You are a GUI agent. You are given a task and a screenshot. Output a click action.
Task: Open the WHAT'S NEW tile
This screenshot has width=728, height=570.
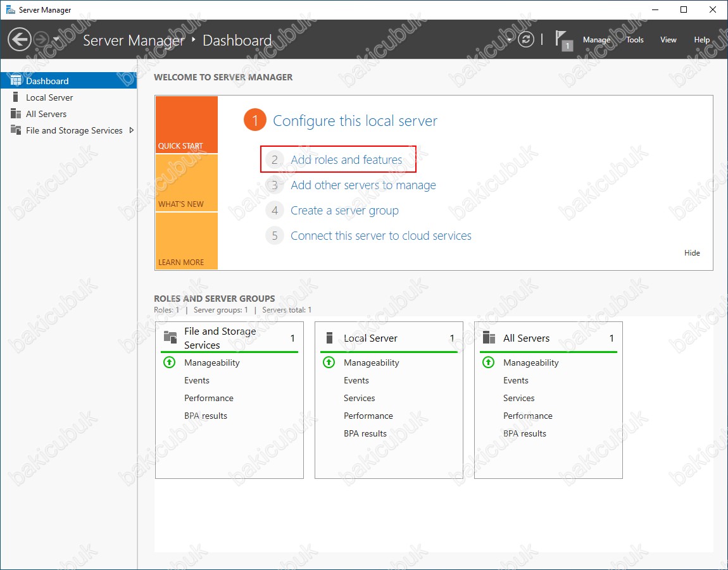187,183
